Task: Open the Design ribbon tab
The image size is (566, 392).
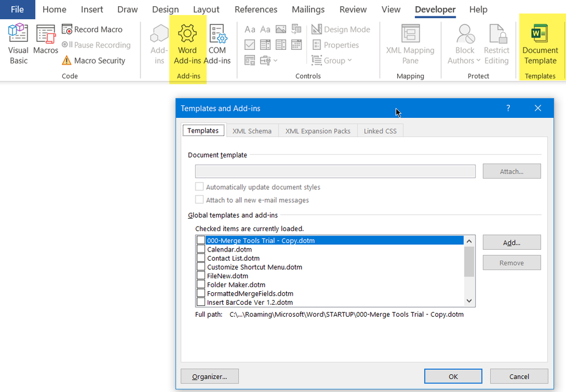Action: (x=165, y=10)
